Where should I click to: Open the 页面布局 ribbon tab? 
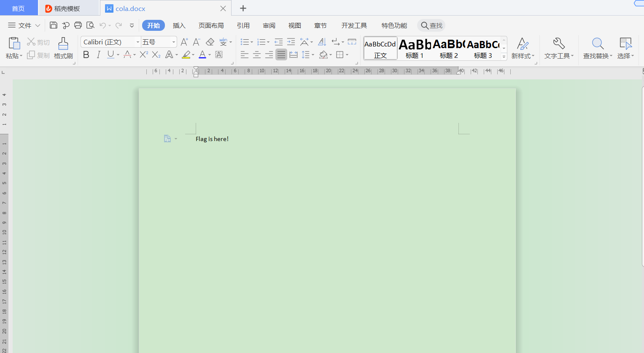[x=211, y=25]
